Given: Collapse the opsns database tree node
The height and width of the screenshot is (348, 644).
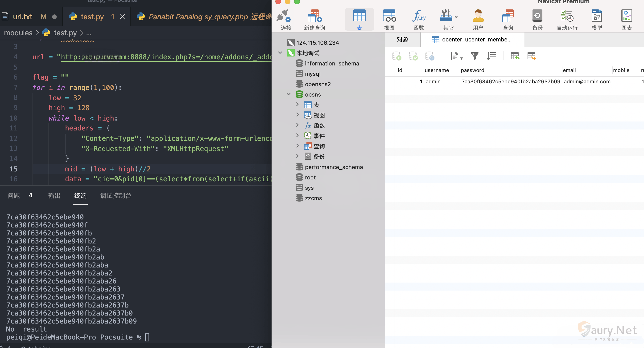Looking at the screenshot, I should pyautogui.click(x=289, y=94).
